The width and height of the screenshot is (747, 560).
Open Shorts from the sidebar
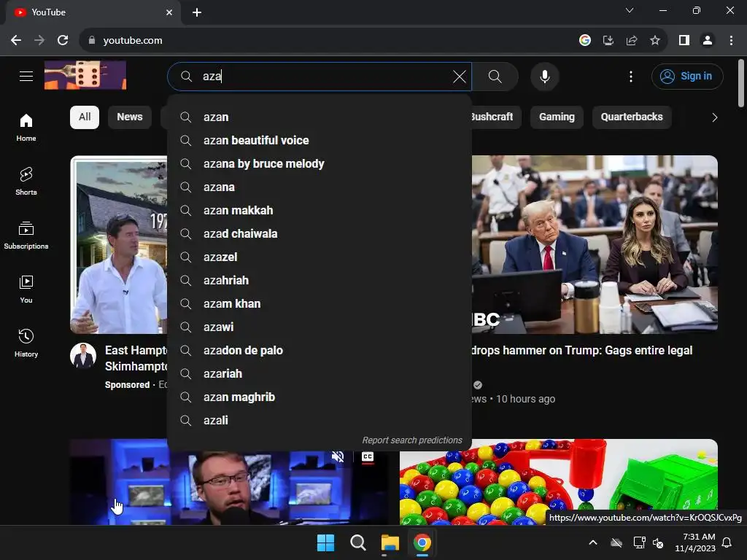click(26, 181)
